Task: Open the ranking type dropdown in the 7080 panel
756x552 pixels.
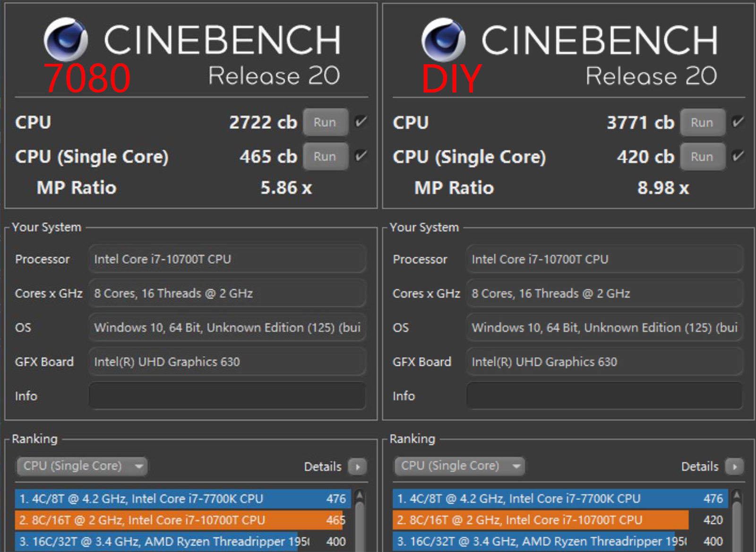Action: point(82,466)
